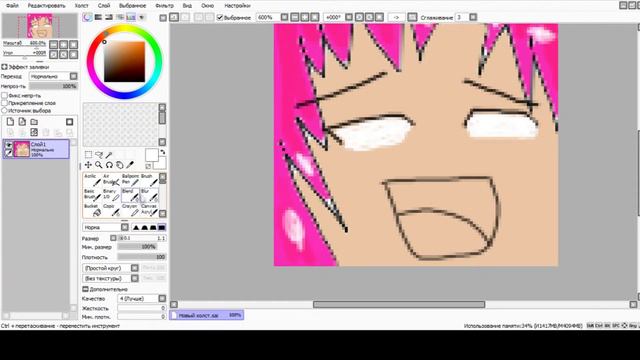Open the 600% zoom level dropdown
This screenshot has width=640, height=360.
coord(284,17)
